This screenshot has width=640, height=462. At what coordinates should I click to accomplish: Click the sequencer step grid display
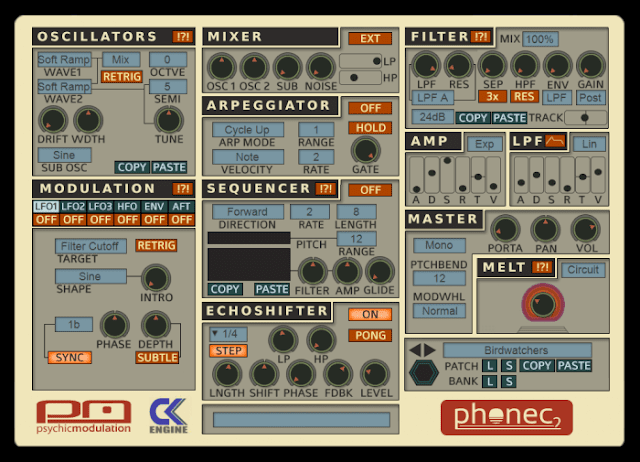pos(249,264)
